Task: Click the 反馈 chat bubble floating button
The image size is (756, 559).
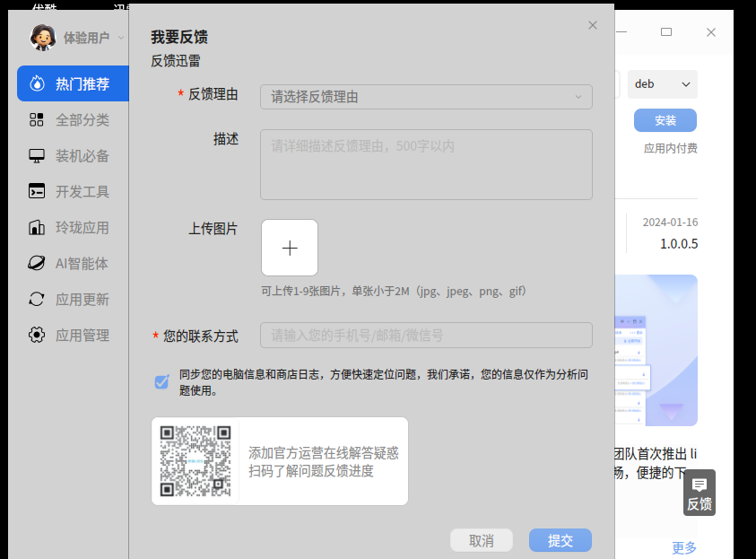Action: [700, 493]
